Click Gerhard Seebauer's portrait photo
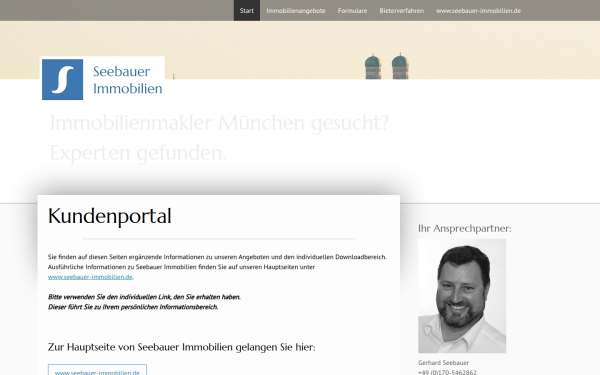Image resolution: width=600 pixels, height=375 pixels. click(x=462, y=296)
